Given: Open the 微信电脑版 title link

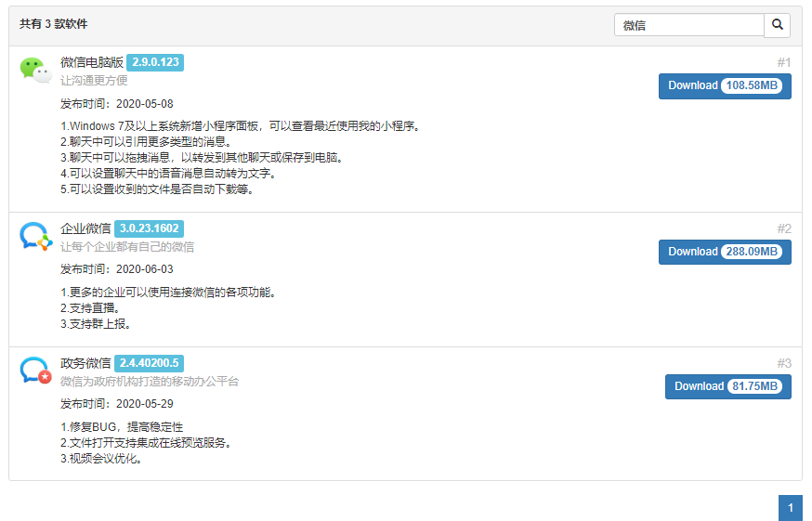Looking at the screenshot, I should pos(92,62).
